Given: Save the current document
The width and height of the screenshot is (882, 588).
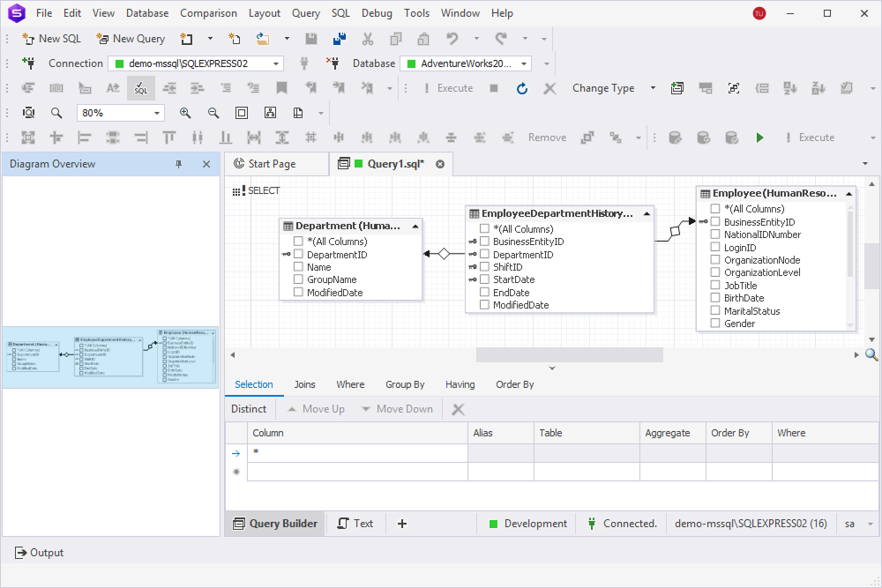Looking at the screenshot, I should point(310,39).
